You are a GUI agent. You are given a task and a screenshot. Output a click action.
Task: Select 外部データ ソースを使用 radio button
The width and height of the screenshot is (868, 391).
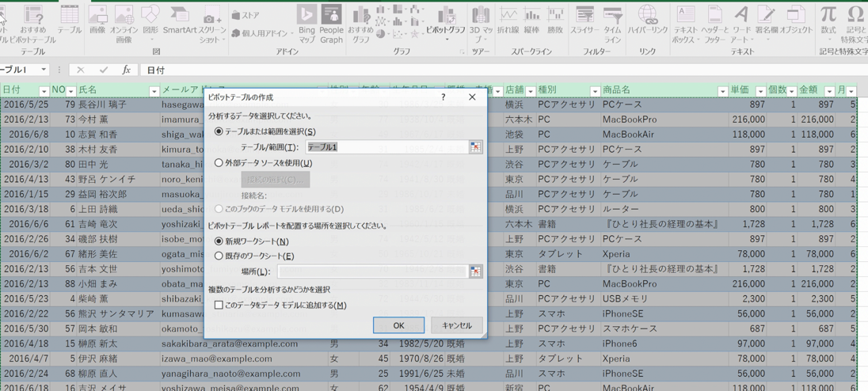219,163
